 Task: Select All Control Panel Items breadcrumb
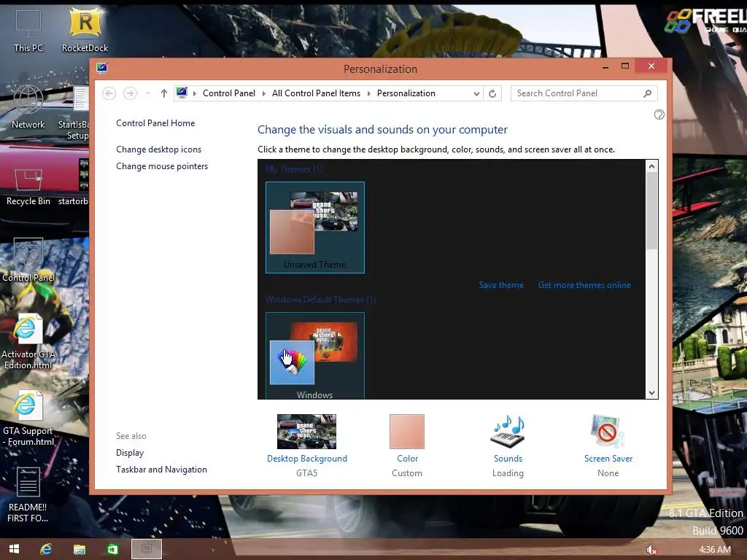pyautogui.click(x=317, y=93)
